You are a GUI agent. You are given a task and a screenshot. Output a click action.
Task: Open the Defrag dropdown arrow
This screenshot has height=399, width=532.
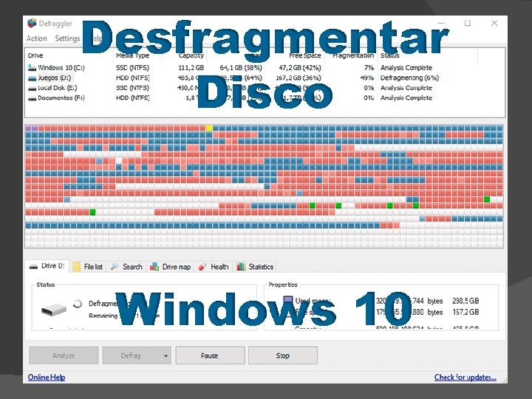click(166, 355)
